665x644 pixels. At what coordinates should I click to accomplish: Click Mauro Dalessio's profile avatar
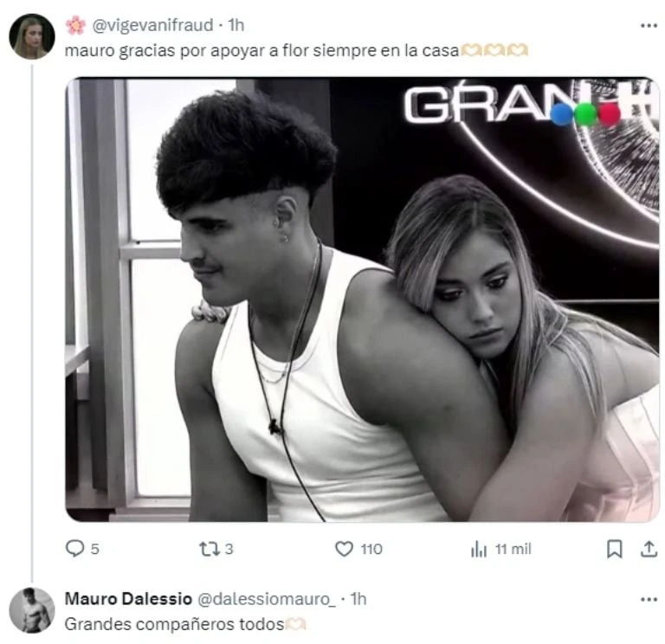pos(31,609)
